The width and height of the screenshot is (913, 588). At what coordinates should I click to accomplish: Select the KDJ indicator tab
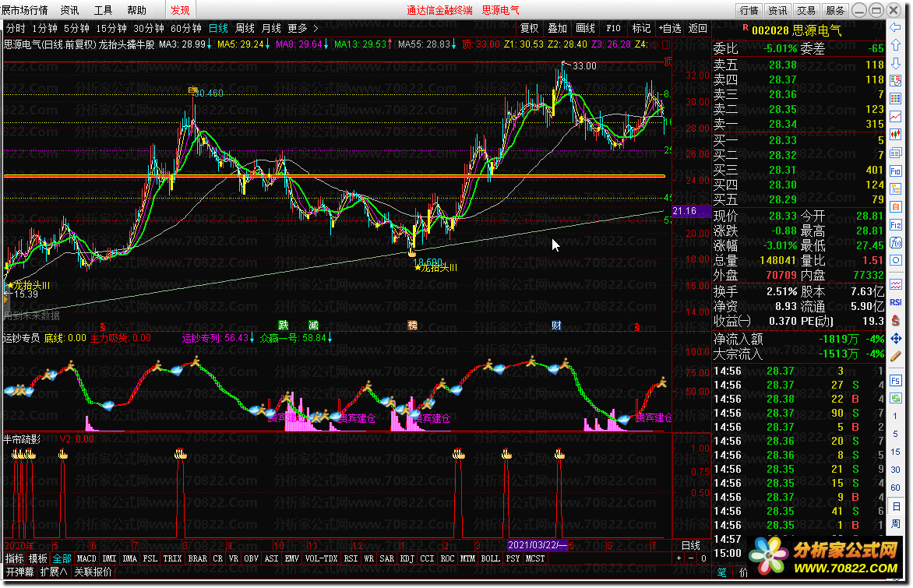[x=407, y=558]
